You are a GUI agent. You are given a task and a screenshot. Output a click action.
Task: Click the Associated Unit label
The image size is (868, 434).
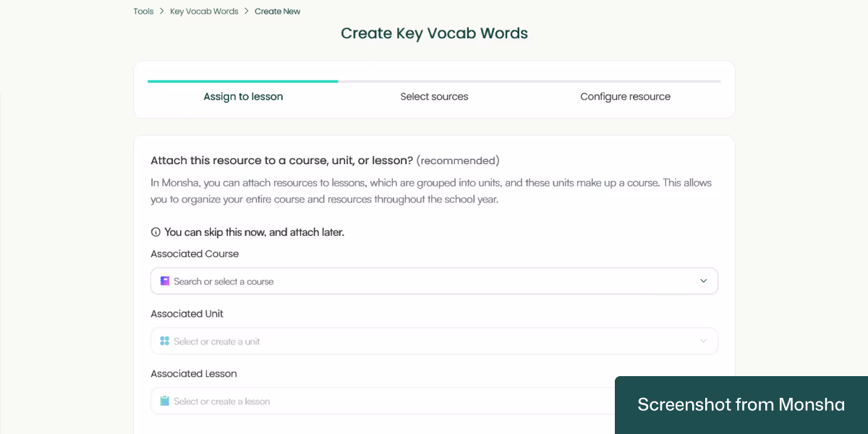click(x=187, y=314)
